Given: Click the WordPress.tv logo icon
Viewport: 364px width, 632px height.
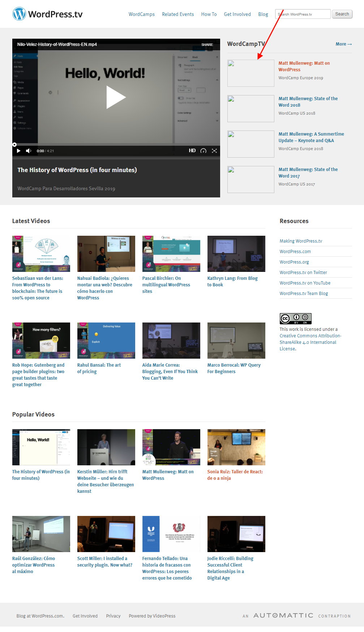Looking at the screenshot, I should point(19,14).
